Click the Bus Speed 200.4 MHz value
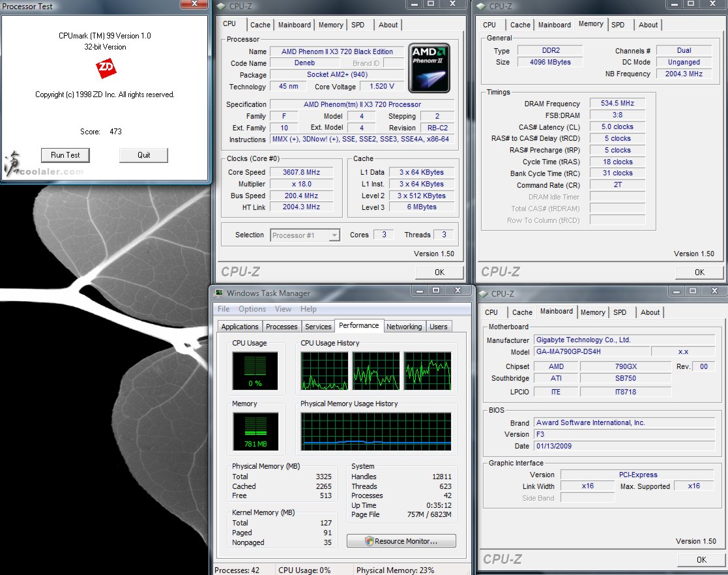This screenshot has height=575, width=728. tap(301, 196)
